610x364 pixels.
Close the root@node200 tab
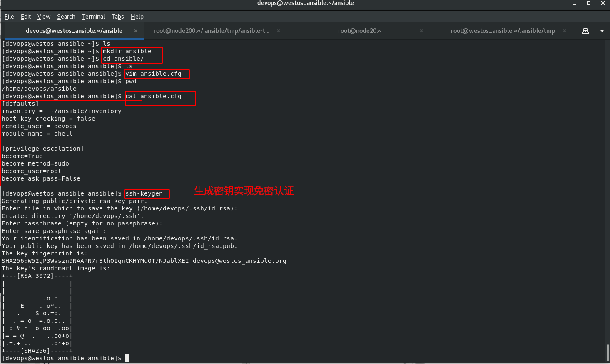click(279, 31)
